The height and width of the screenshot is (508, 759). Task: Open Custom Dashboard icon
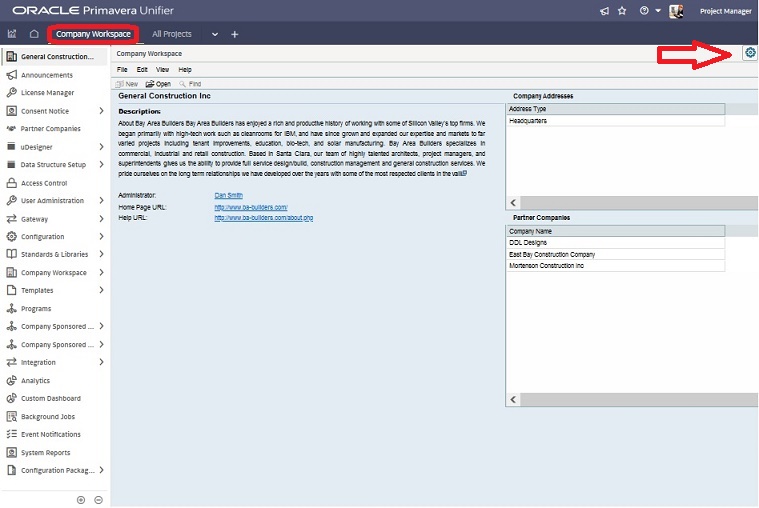(x=12, y=398)
